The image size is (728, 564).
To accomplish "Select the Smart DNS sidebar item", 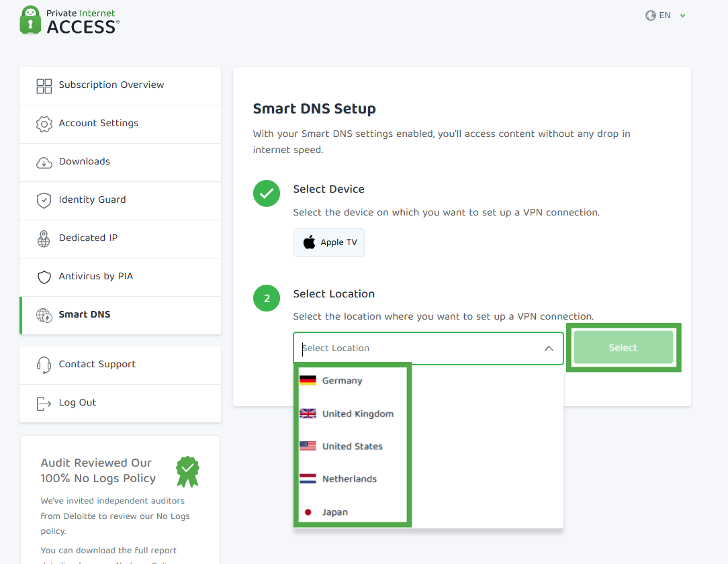I will coord(120,315).
